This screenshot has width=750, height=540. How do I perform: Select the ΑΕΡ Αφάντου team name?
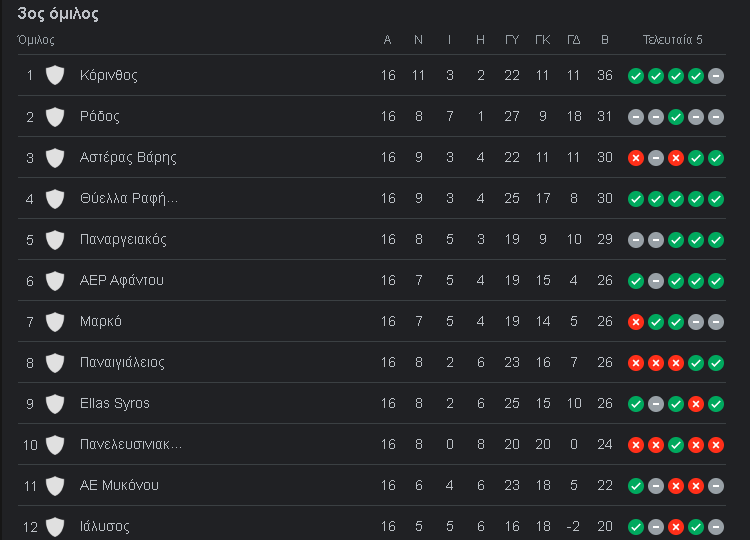click(x=121, y=280)
